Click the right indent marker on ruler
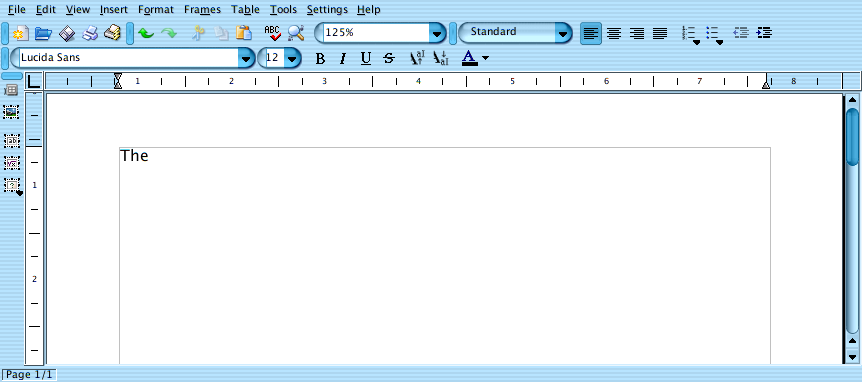 pos(766,85)
